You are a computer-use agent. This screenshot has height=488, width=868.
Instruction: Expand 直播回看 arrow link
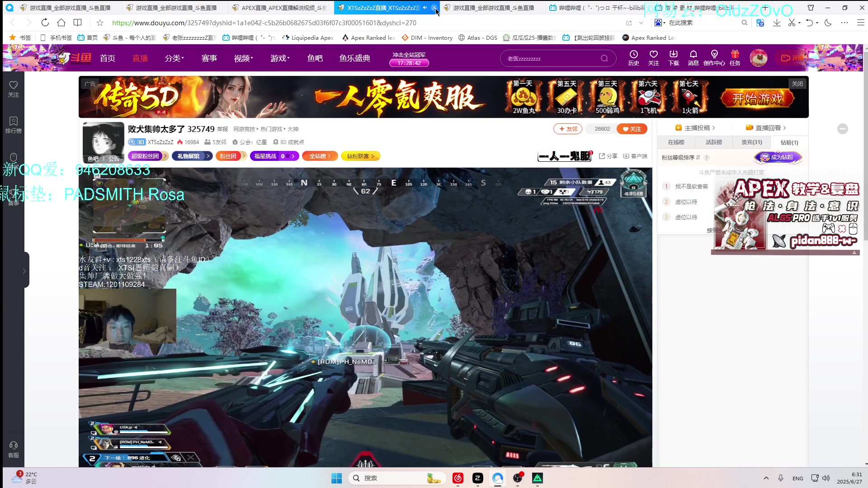pyautogui.click(x=766, y=128)
